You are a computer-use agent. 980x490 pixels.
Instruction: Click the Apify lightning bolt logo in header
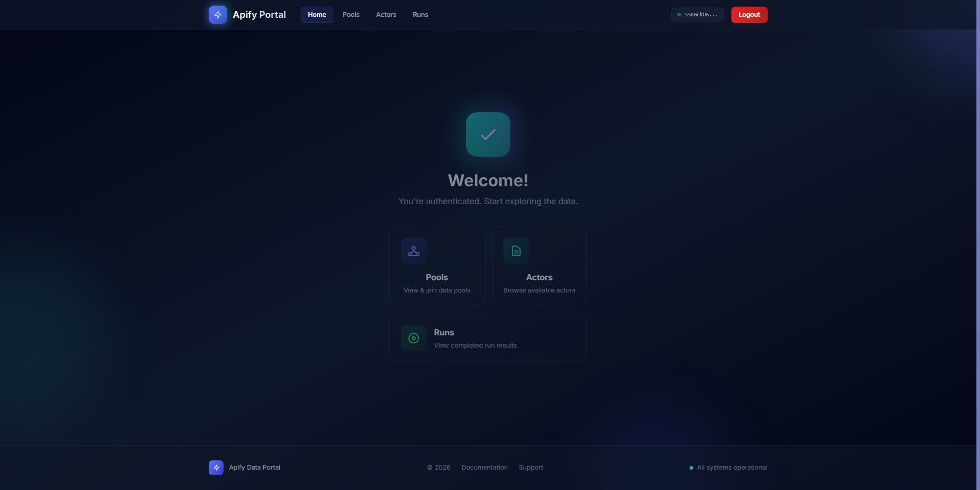tap(218, 15)
